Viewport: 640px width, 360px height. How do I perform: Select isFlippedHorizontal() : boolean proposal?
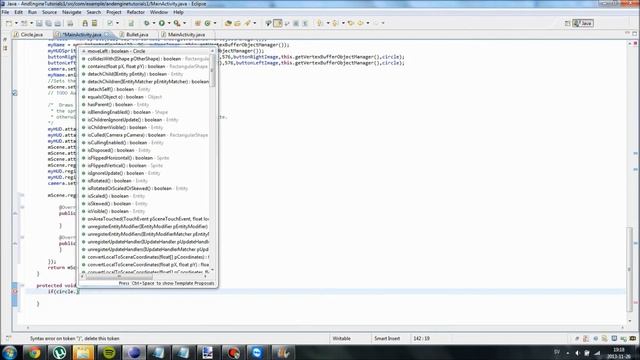click(144, 158)
